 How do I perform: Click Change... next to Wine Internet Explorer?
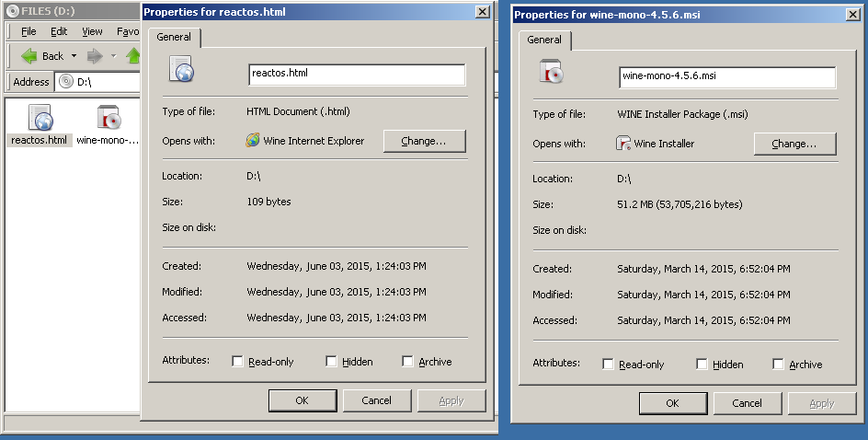pyautogui.click(x=424, y=141)
